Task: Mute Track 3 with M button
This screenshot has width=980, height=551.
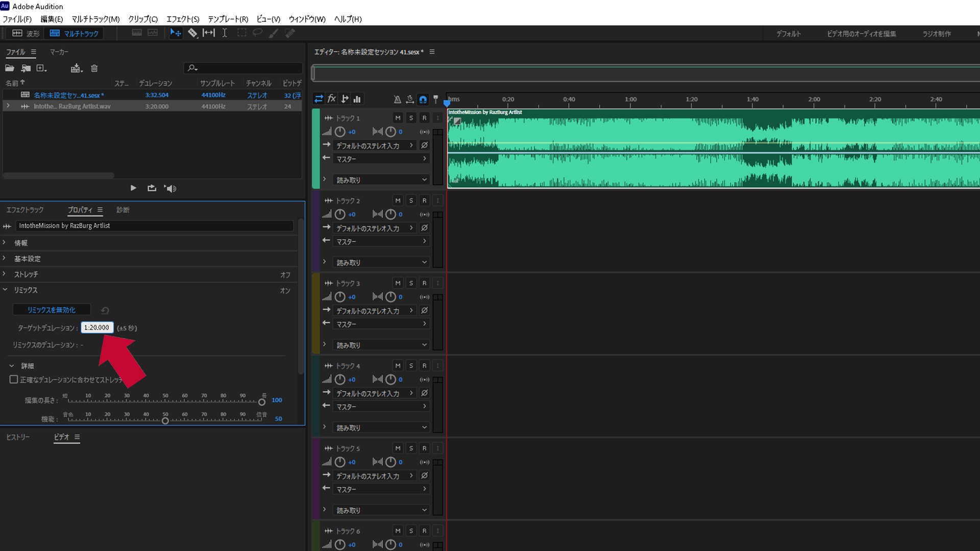Action: coord(398,283)
